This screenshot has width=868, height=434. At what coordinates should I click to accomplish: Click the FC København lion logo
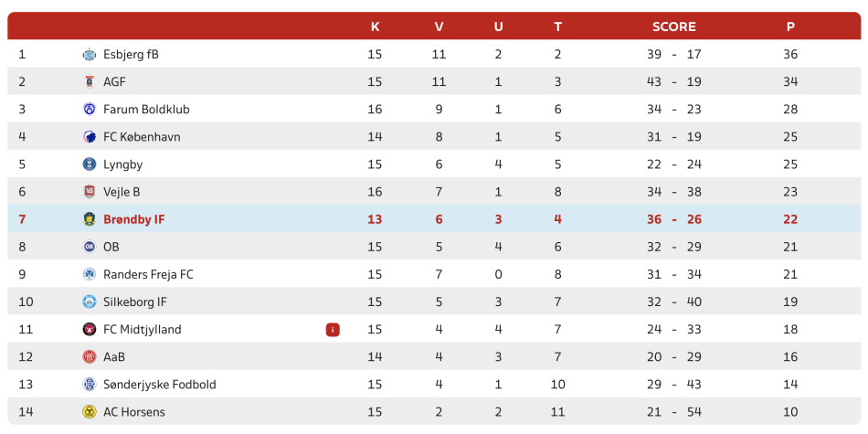coord(90,137)
